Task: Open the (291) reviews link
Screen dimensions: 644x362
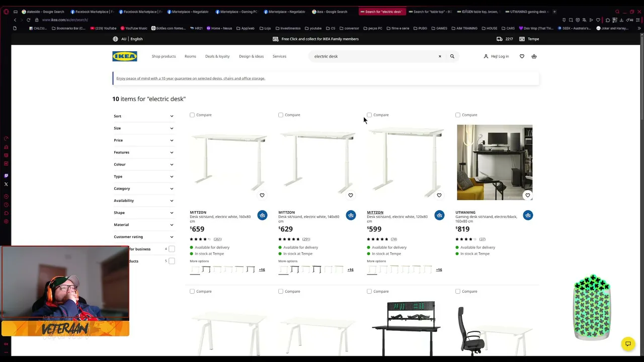Action: tap(306, 239)
